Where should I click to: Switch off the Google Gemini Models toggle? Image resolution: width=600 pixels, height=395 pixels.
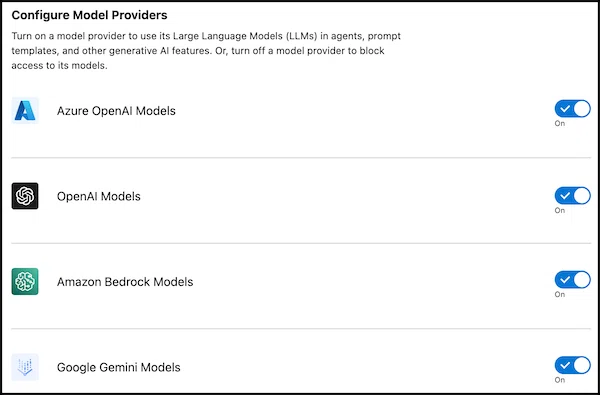tap(572, 365)
